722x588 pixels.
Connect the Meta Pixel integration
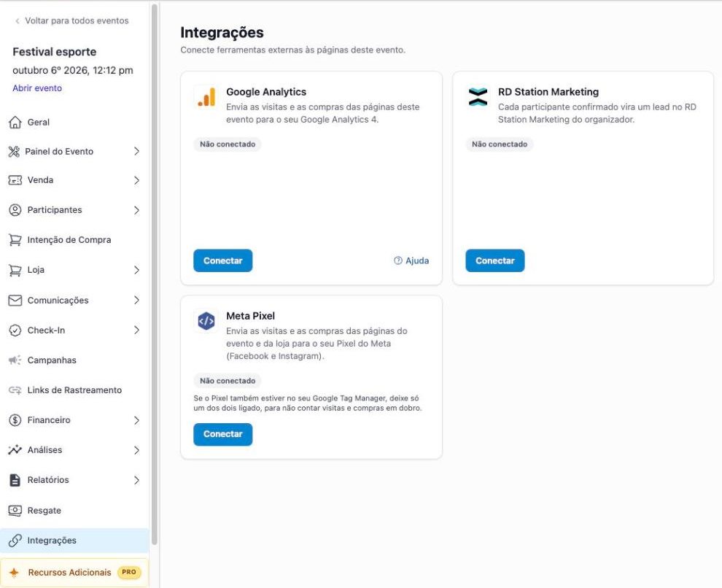coord(223,434)
